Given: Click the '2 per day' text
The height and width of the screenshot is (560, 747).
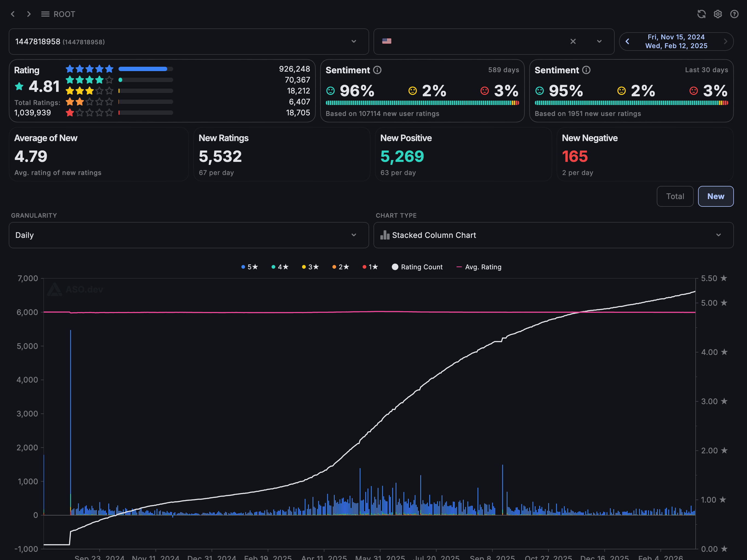Looking at the screenshot, I should click(577, 173).
